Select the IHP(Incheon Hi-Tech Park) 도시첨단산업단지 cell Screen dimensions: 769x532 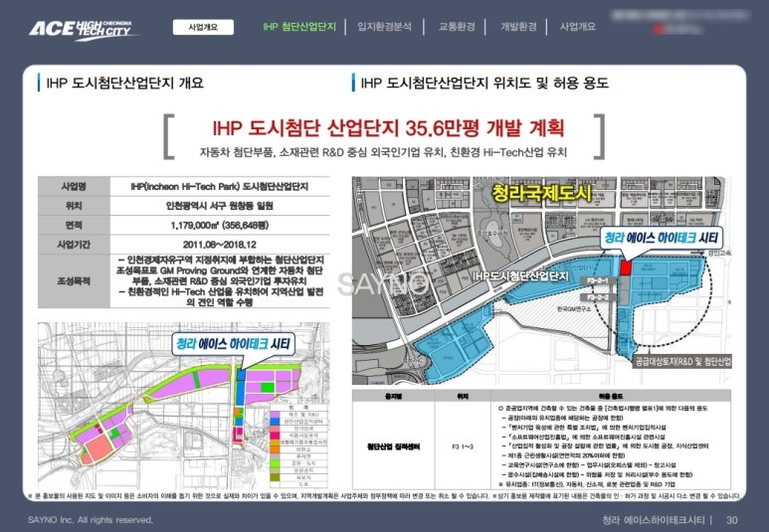219,186
